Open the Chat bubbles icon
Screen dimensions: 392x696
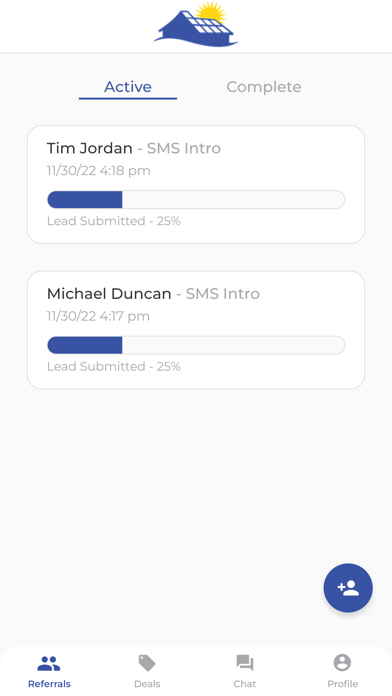pos(245,663)
